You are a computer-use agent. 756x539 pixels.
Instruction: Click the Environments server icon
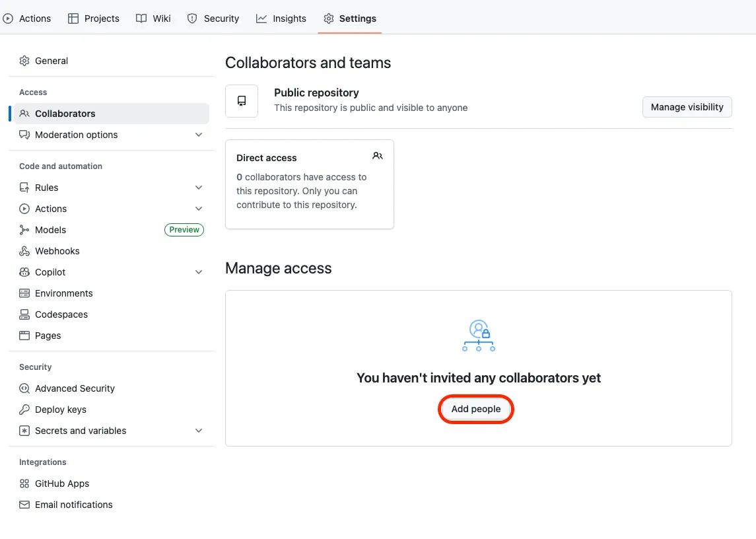[x=24, y=293]
